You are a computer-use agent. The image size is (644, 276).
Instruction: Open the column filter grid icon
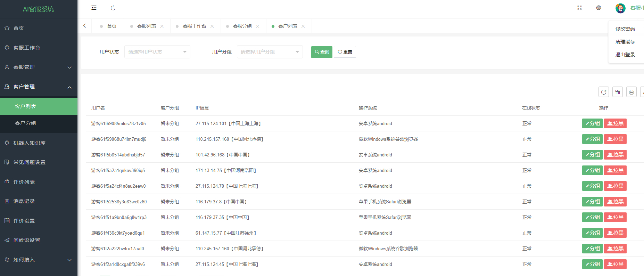(x=618, y=92)
